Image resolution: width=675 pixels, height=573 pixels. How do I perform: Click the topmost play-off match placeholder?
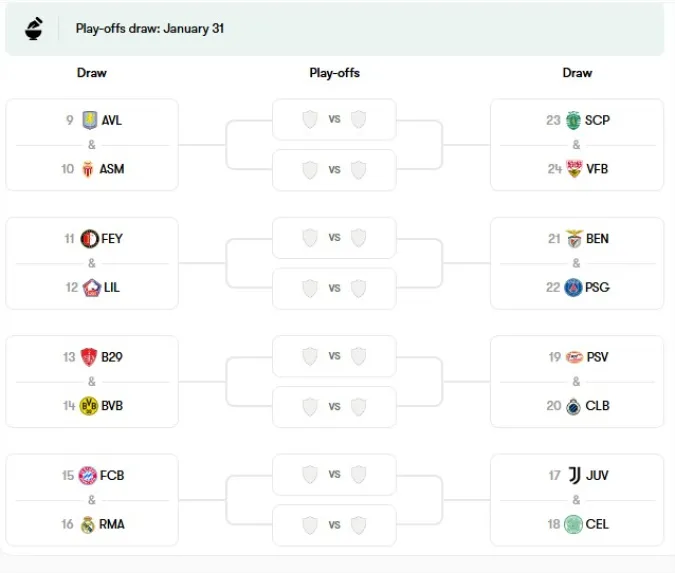pos(334,120)
